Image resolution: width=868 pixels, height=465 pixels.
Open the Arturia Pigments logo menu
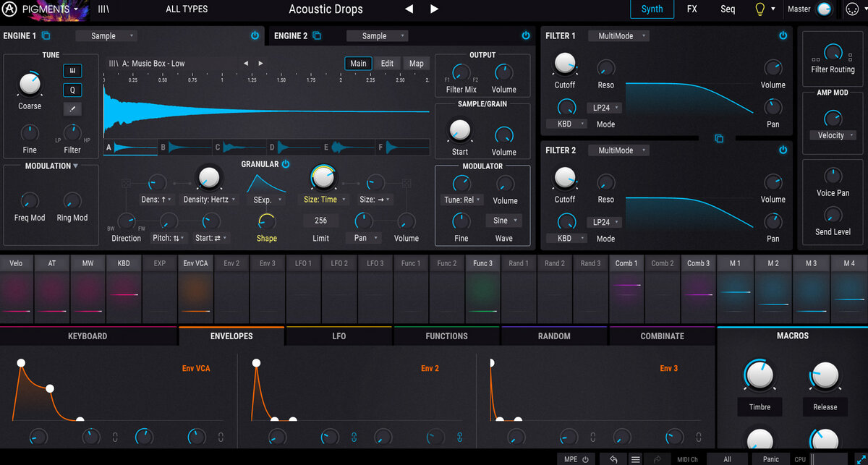[43, 9]
